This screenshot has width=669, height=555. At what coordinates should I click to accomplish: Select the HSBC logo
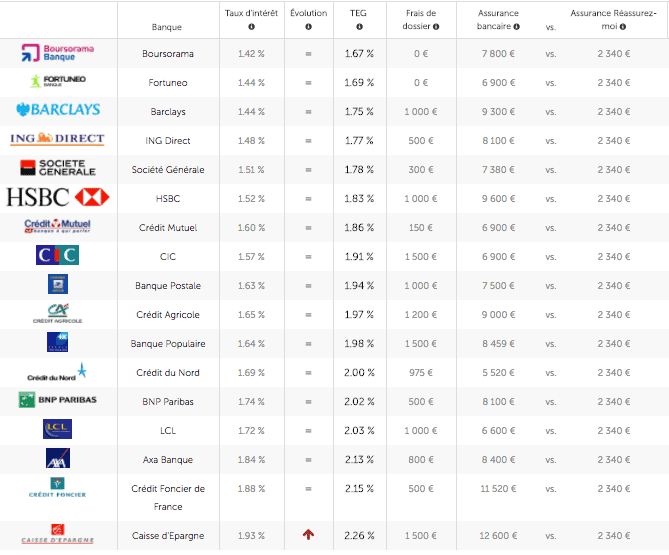pos(58,197)
